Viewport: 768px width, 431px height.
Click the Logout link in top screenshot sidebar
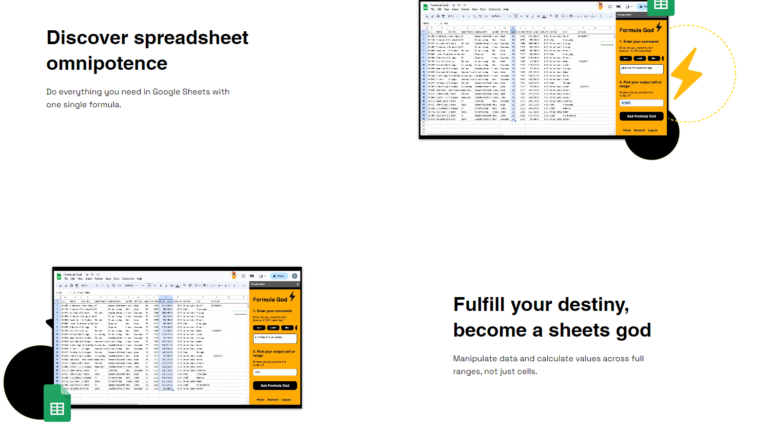(x=652, y=130)
